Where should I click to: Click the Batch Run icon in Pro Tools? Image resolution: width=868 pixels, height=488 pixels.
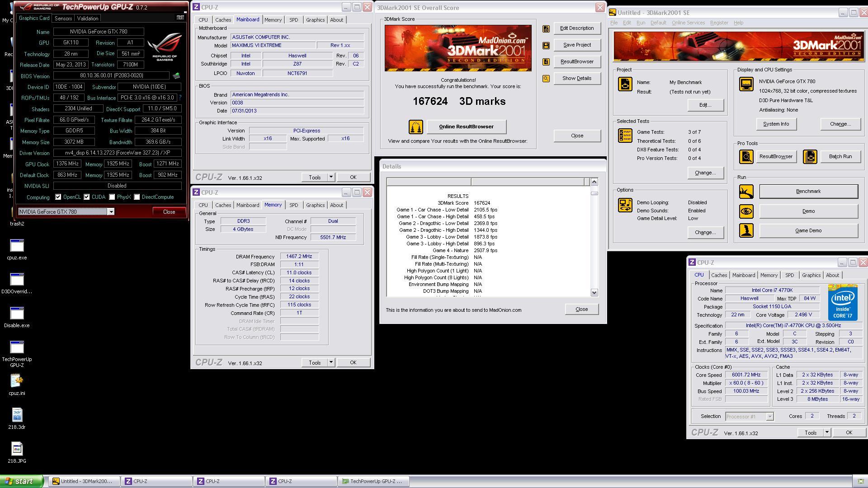[x=810, y=157]
